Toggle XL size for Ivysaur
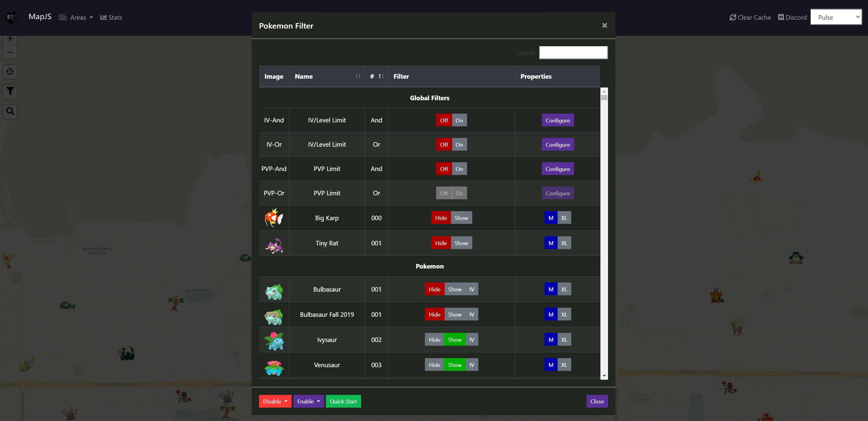This screenshot has width=868, height=421. [x=564, y=340]
